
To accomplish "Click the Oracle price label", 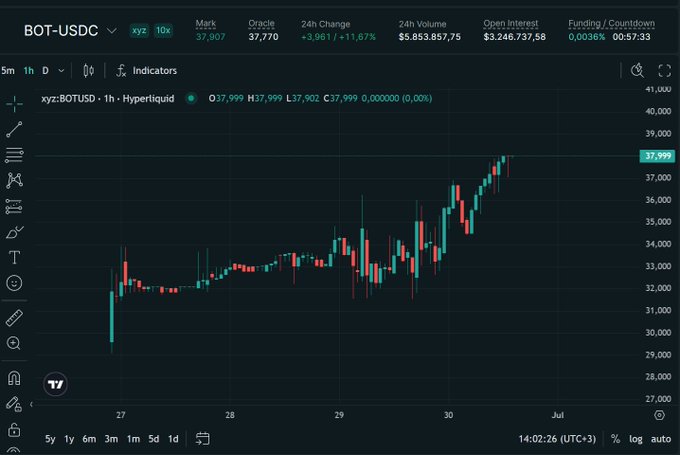I will 262,23.
